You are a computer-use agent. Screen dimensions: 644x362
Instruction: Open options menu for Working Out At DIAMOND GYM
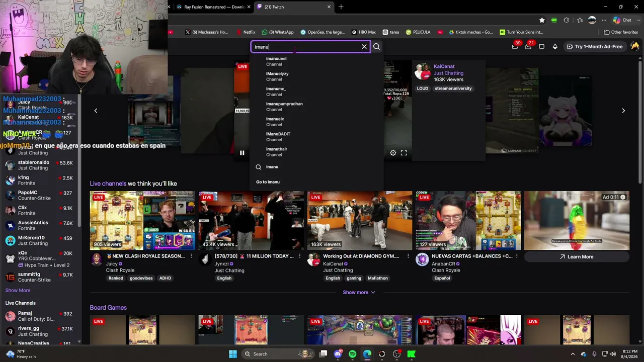point(409,256)
